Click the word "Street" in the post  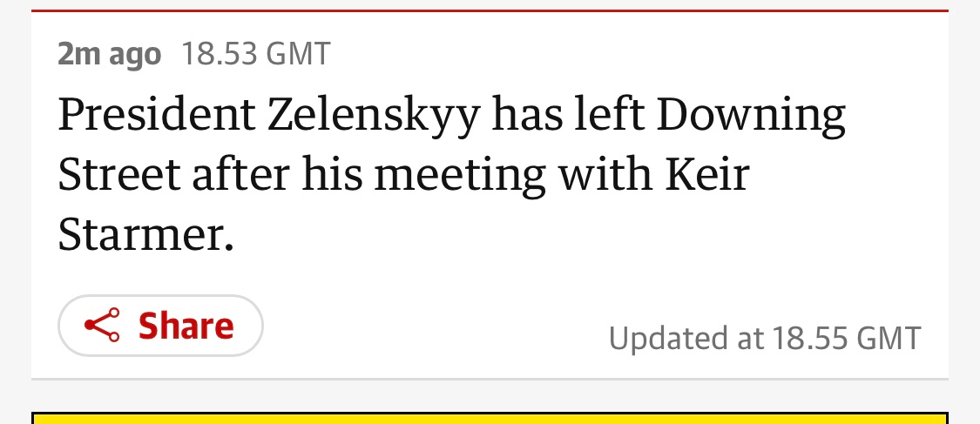pyautogui.click(x=118, y=175)
